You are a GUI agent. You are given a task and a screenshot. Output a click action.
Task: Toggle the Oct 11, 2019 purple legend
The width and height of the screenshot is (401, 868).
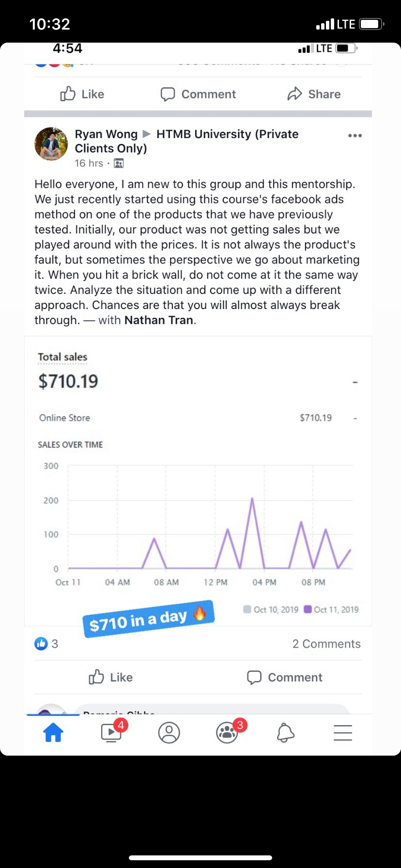[331, 609]
